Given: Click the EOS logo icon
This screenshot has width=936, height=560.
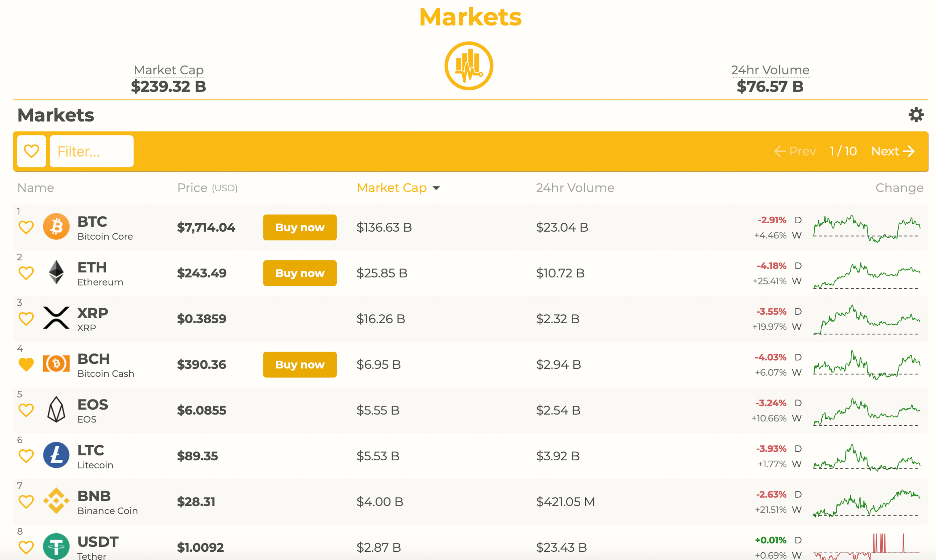Looking at the screenshot, I should [x=56, y=409].
